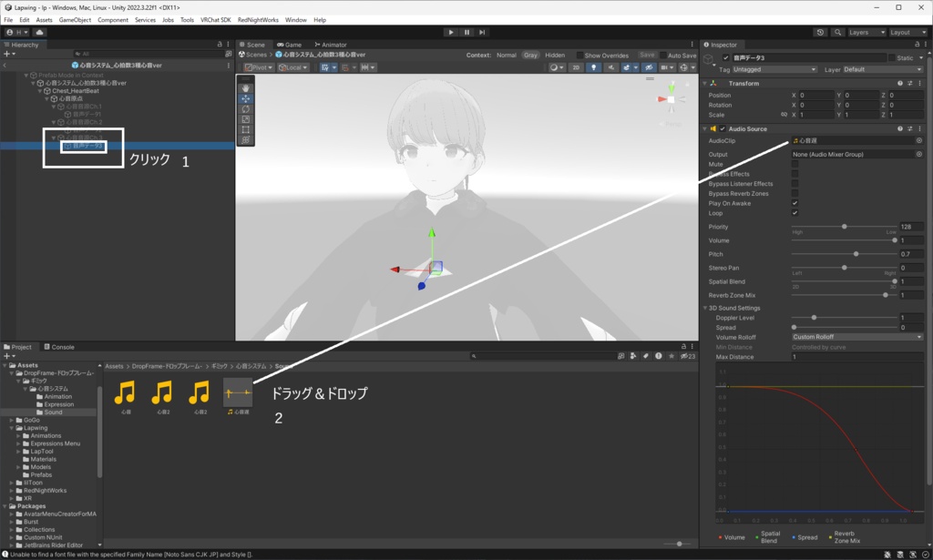Select the Transform tool in Scene toolbar

click(x=246, y=140)
